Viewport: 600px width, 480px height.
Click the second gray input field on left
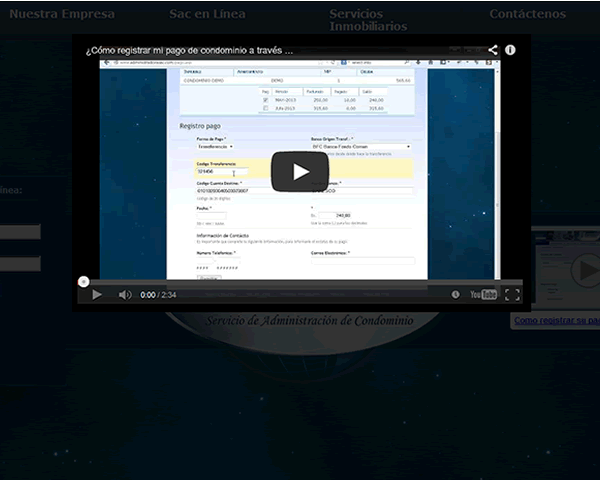(x=20, y=264)
